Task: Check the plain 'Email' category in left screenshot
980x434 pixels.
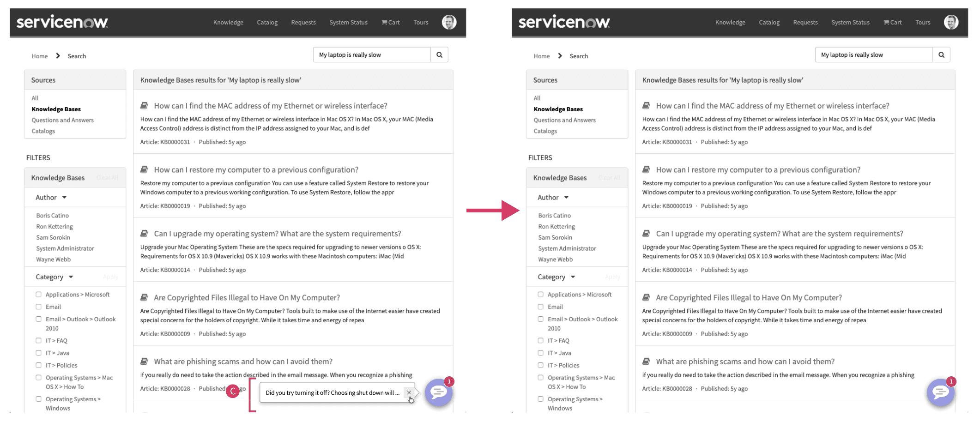Action: pos(39,307)
